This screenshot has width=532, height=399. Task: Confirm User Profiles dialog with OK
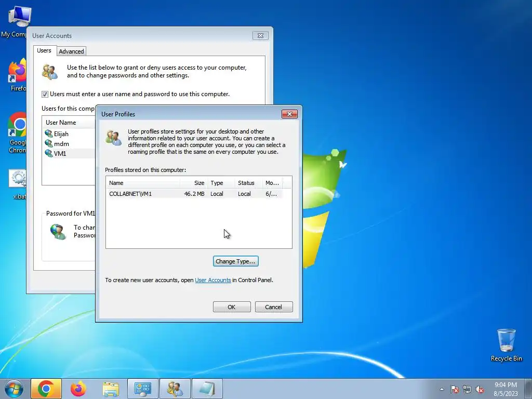click(x=232, y=307)
